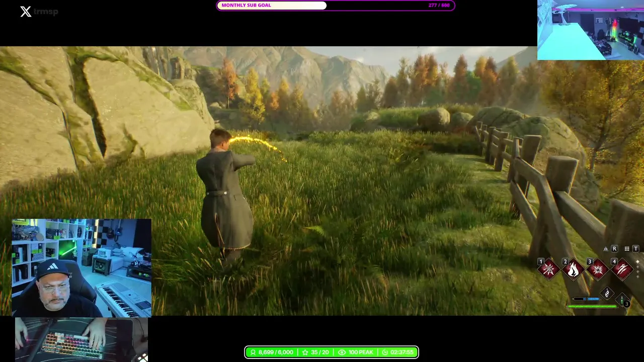Click the triangle icon beside R key
This screenshot has width=644, height=362.
(x=606, y=249)
